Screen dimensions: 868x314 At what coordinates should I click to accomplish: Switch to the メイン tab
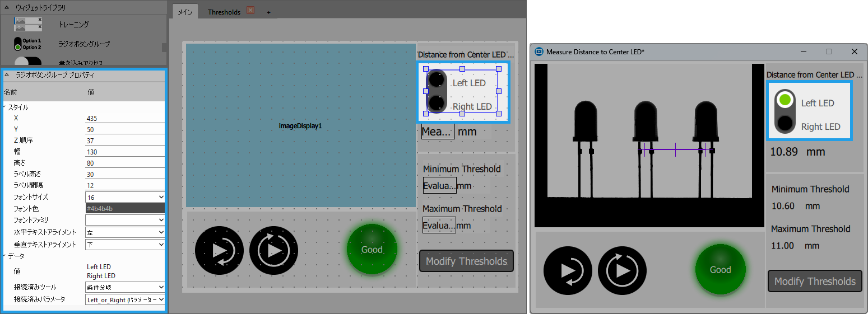tap(184, 12)
